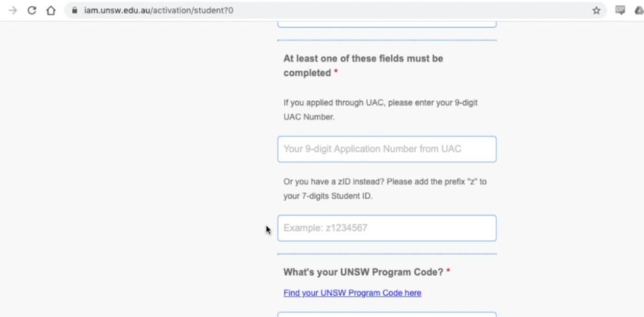This screenshot has width=644, height=317.
Task: Open the Find your UNSW Program Code link
Action: 352,293
